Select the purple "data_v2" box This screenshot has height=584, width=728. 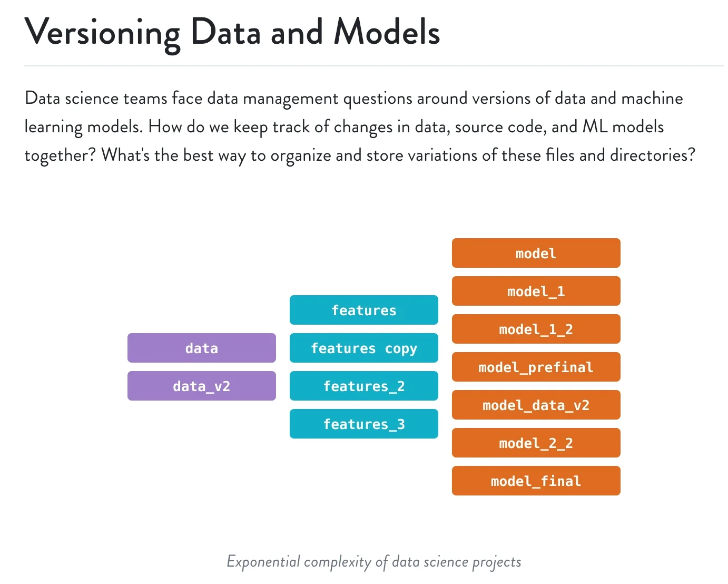click(x=201, y=386)
